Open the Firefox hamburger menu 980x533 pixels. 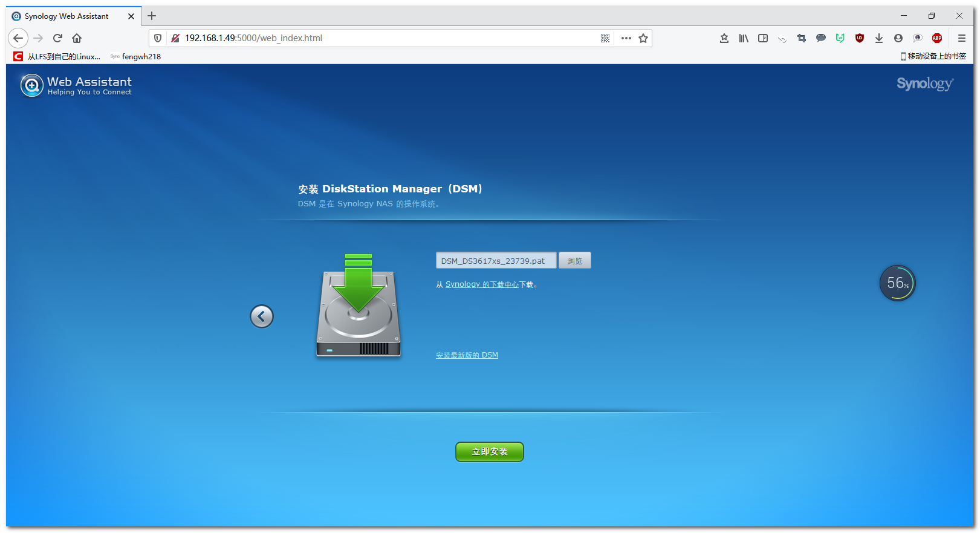962,38
